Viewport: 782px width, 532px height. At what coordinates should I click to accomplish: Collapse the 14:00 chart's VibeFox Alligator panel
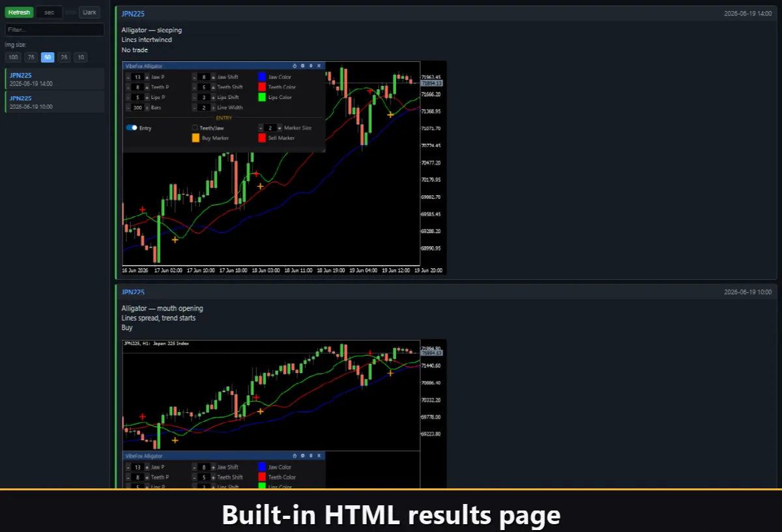click(x=310, y=66)
